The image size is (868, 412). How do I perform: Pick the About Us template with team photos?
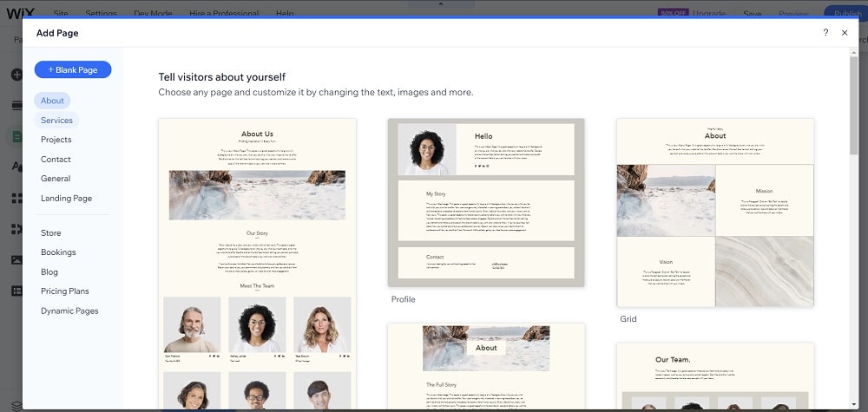pos(258,263)
